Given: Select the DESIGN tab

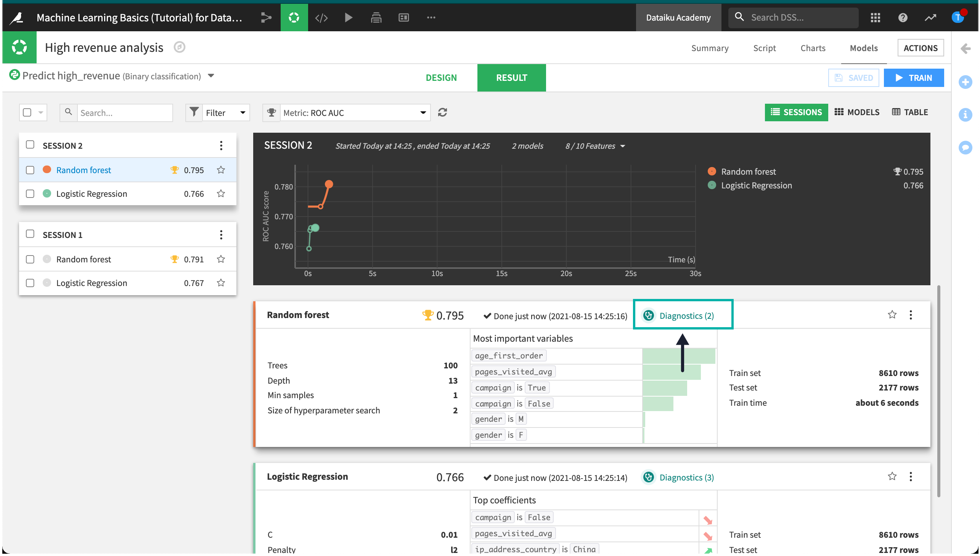Looking at the screenshot, I should point(441,76).
